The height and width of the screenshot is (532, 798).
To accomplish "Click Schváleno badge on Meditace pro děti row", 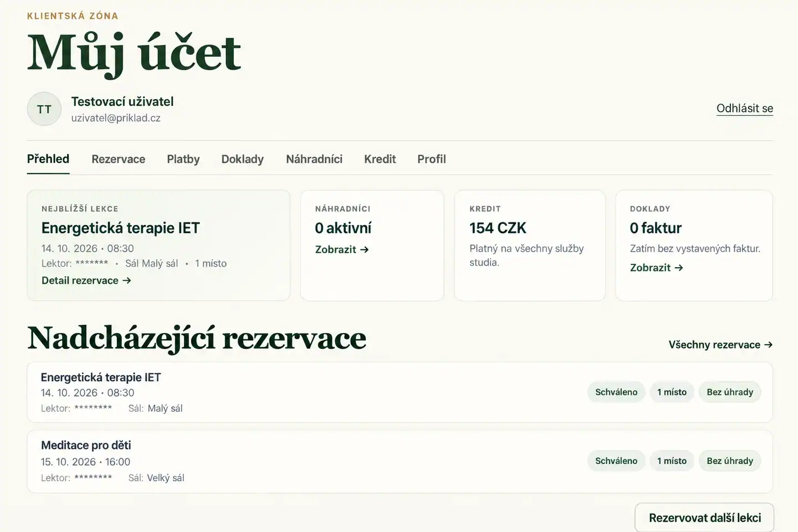I will [x=616, y=461].
